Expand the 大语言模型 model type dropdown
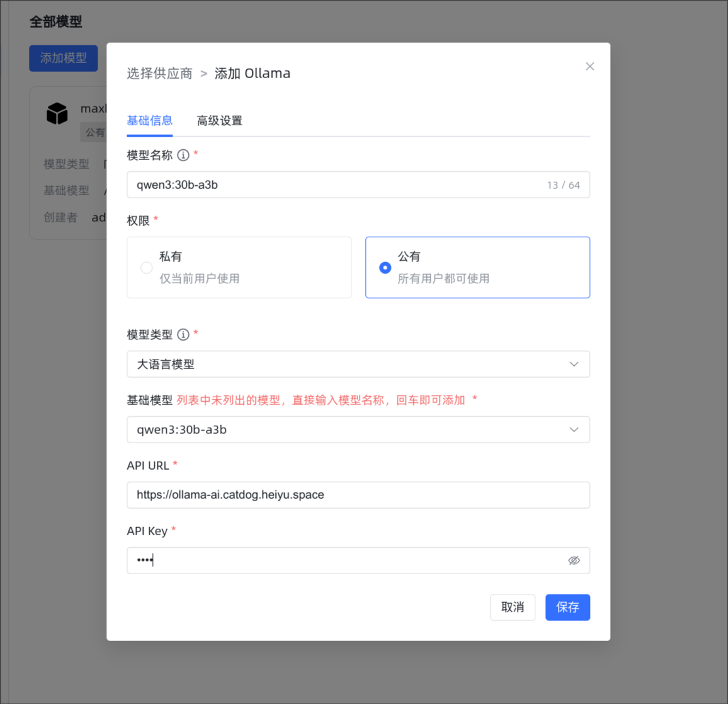 pos(358,364)
